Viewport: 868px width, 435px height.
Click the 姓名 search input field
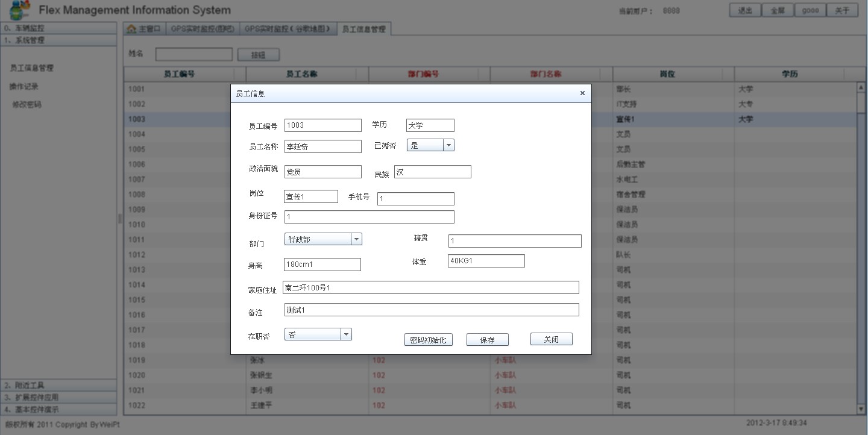coord(193,54)
